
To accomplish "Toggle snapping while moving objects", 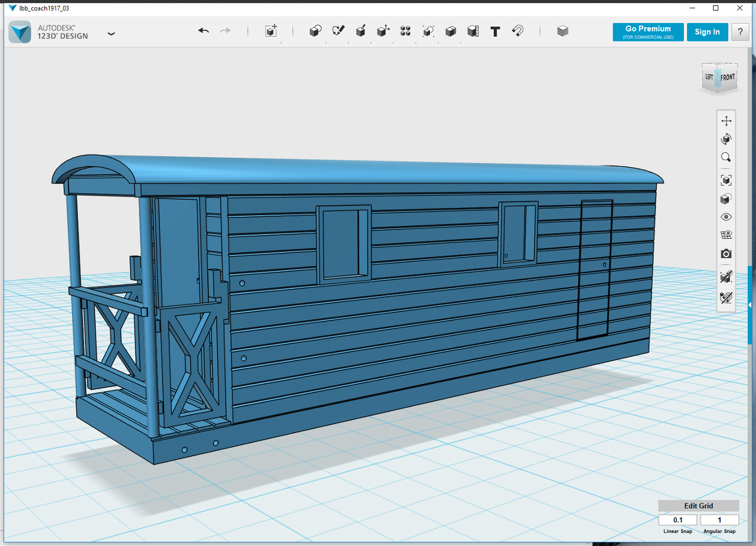I will click(726, 276).
